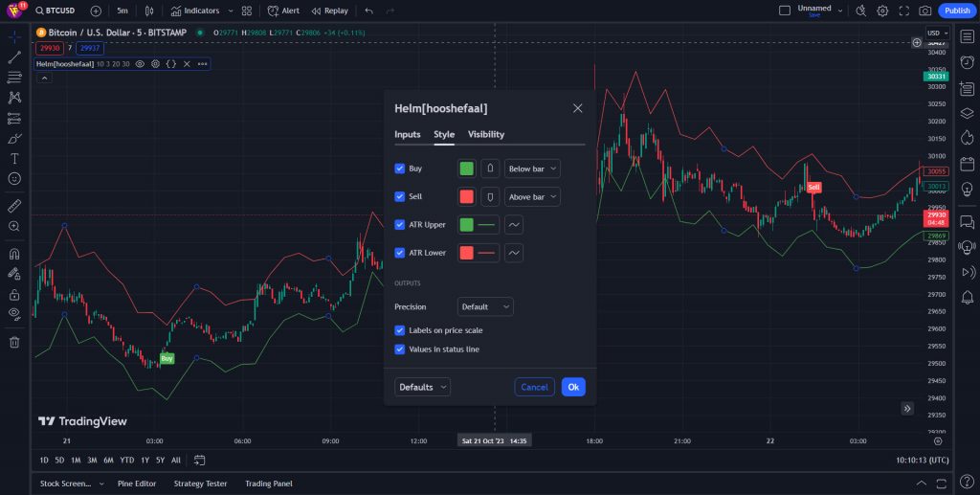Open the Defaults dropdown
Viewport: 980px width, 495px height.
(x=422, y=387)
